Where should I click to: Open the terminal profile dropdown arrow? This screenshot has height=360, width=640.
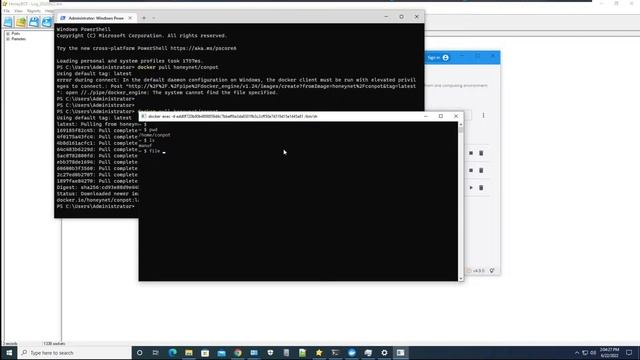[153, 18]
